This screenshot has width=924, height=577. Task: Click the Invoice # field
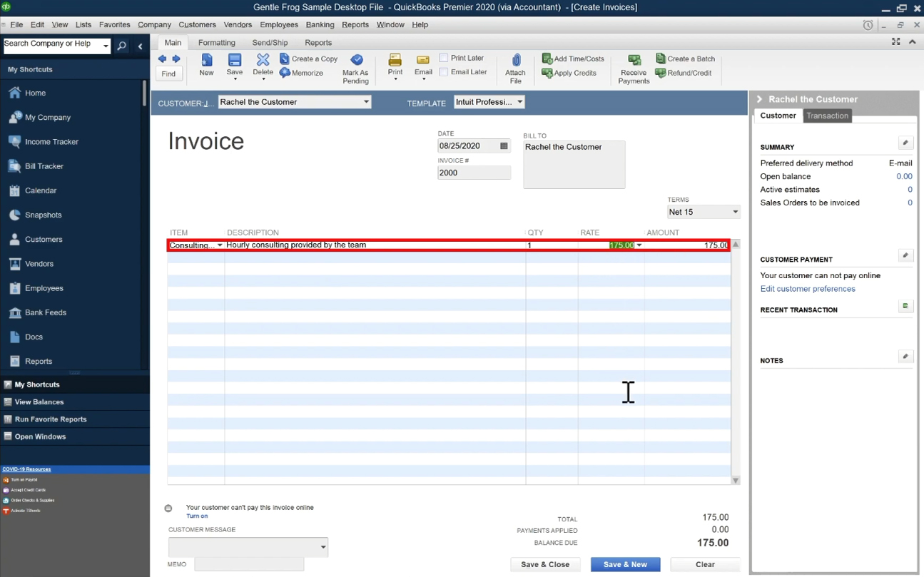click(474, 173)
